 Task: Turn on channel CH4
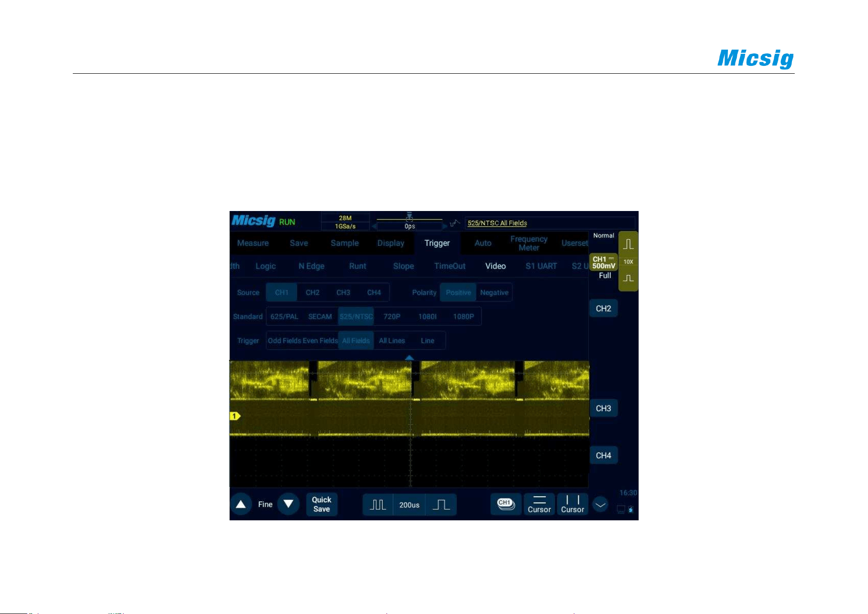[603, 455]
